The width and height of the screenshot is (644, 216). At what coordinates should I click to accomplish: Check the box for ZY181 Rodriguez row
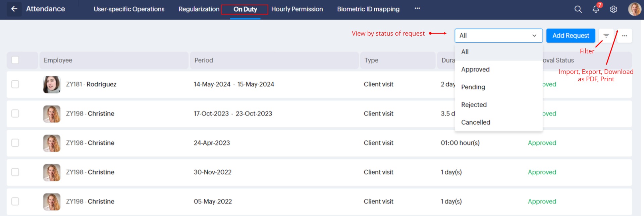point(15,84)
